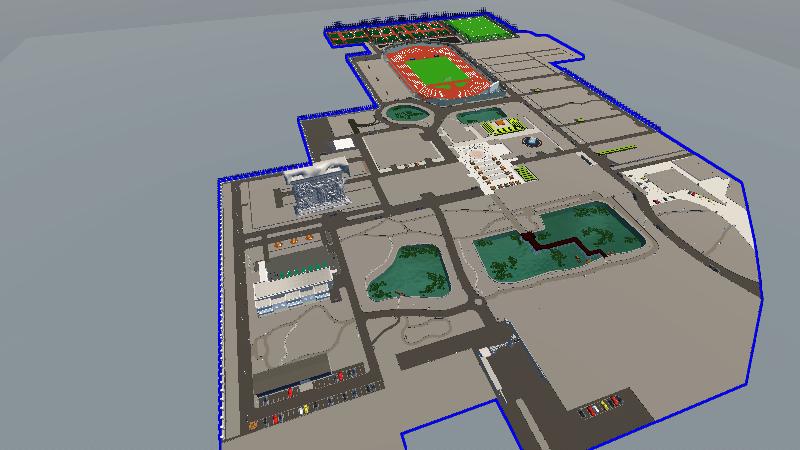
Task: Select the smaller pond left of the lake
Action: click(x=410, y=274)
